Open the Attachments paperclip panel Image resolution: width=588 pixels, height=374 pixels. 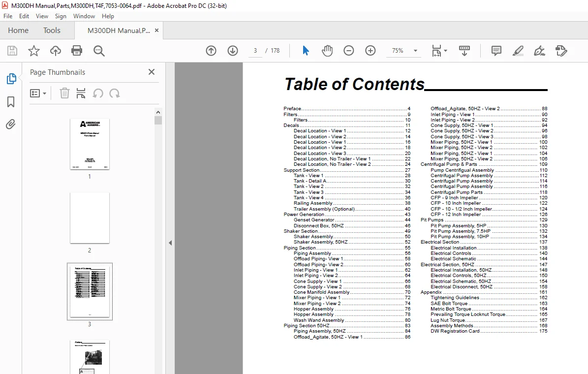[x=11, y=124]
